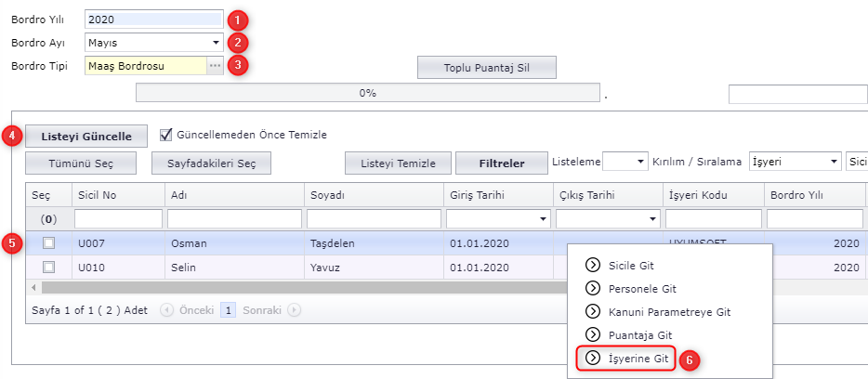Click the Bordro Yılı input field
The height and width of the screenshot is (379, 868).
(x=153, y=19)
